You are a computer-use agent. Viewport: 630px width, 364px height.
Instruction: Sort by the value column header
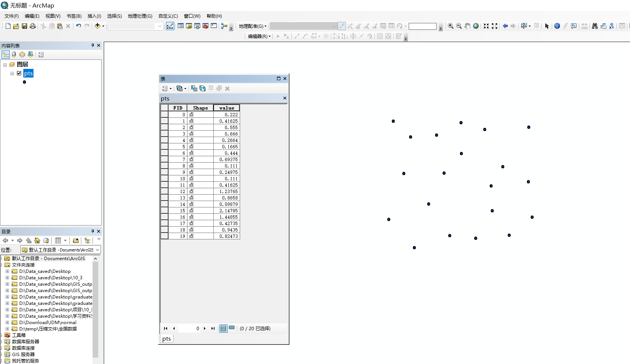pyautogui.click(x=227, y=108)
